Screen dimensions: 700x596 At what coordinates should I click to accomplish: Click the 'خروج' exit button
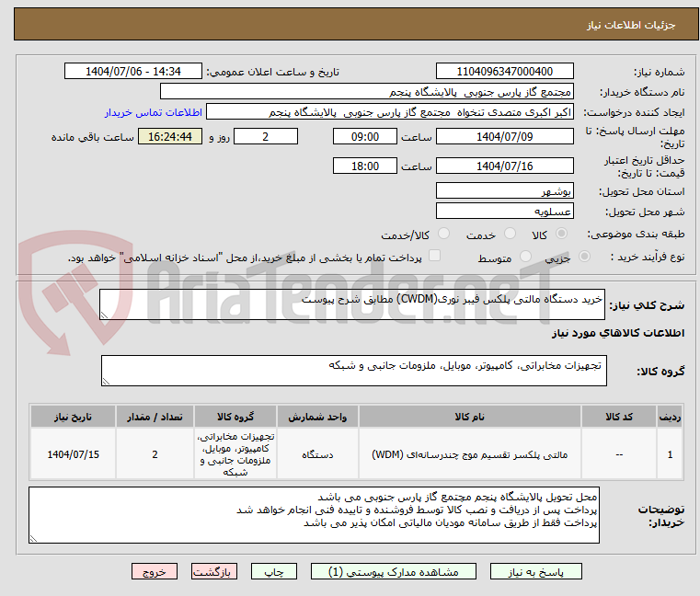pyautogui.click(x=154, y=571)
